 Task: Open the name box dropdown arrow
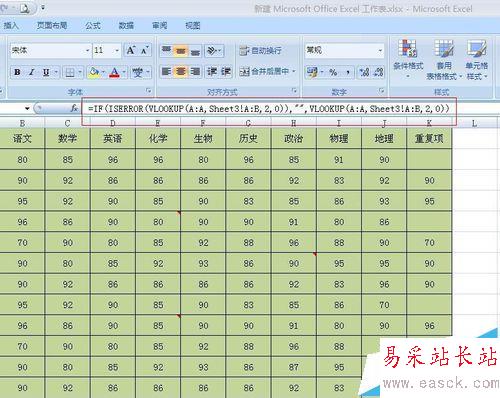pos(27,108)
